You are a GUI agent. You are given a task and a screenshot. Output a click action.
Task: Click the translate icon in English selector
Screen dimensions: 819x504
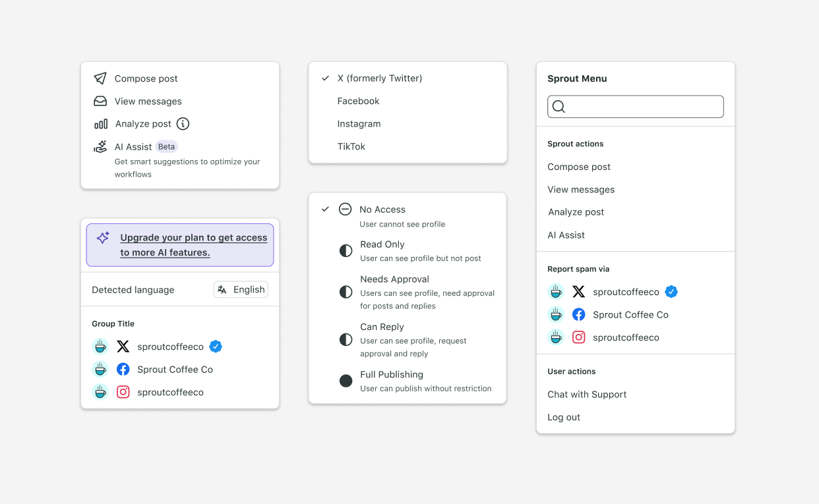click(222, 290)
